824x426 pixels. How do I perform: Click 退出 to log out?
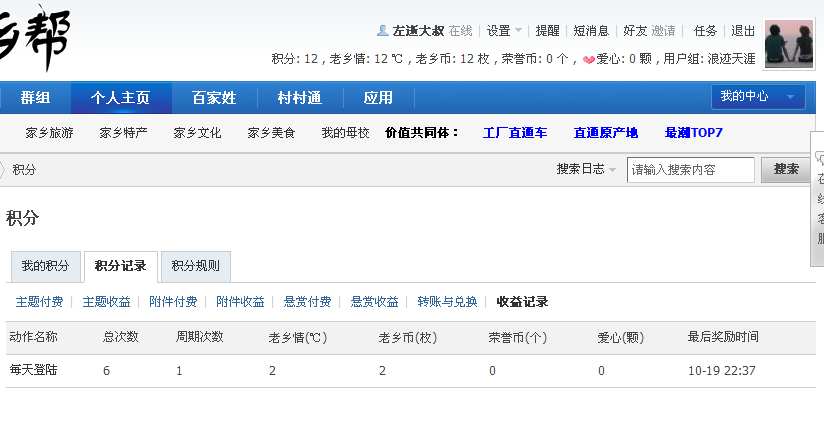point(743,31)
